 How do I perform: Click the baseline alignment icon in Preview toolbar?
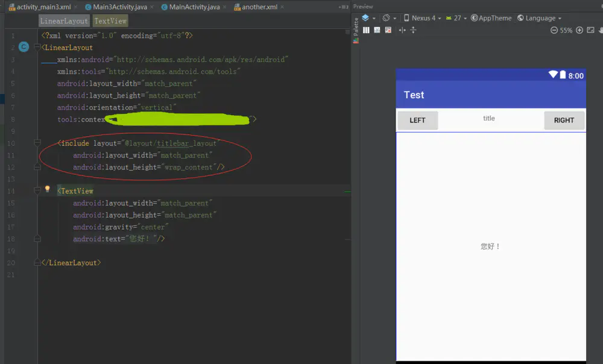[377, 30]
